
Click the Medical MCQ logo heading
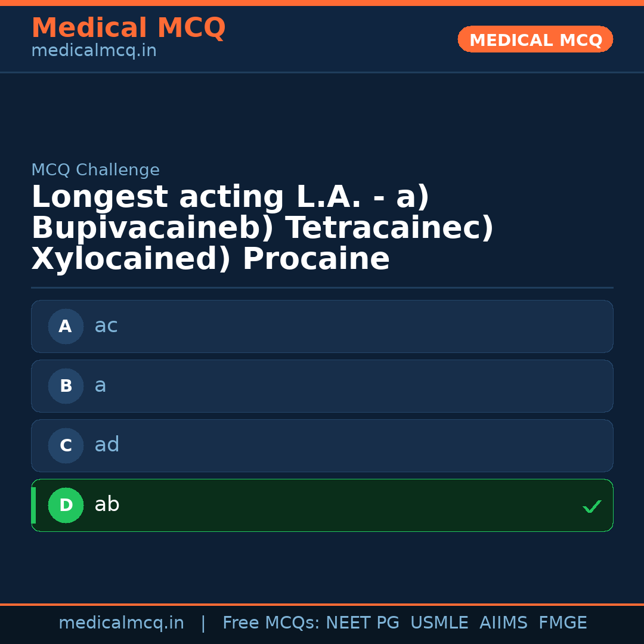(128, 28)
